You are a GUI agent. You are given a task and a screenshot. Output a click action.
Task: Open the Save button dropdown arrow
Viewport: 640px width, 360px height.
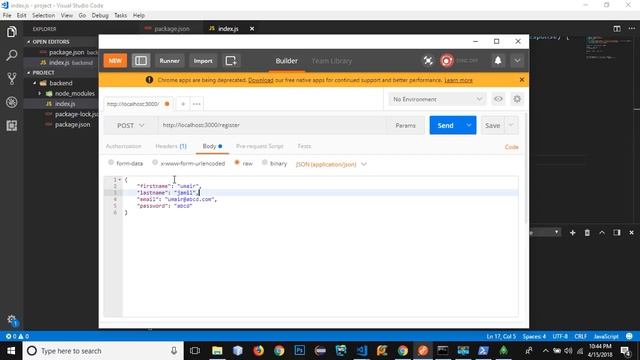pos(511,125)
